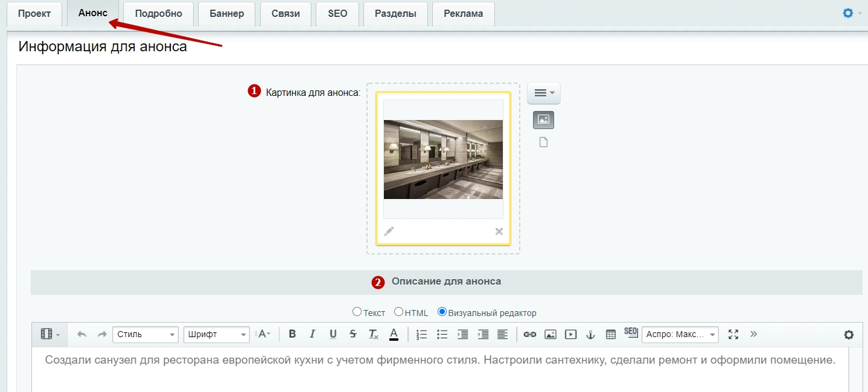Open the editor settings gear
Viewport: 868px width, 392px height.
pos(849,335)
